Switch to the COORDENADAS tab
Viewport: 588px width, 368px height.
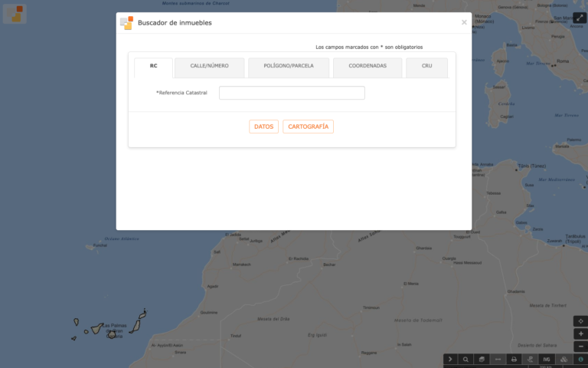point(367,67)
